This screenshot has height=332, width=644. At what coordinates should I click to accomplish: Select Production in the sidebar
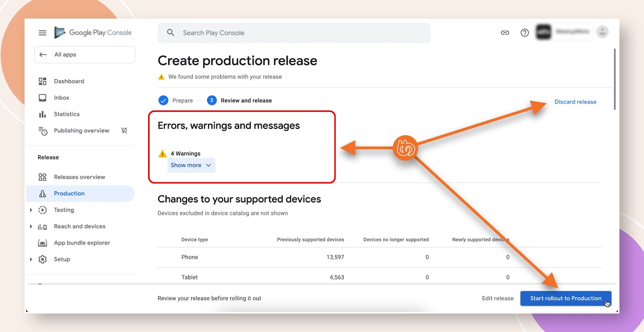[x=80, y=194]
